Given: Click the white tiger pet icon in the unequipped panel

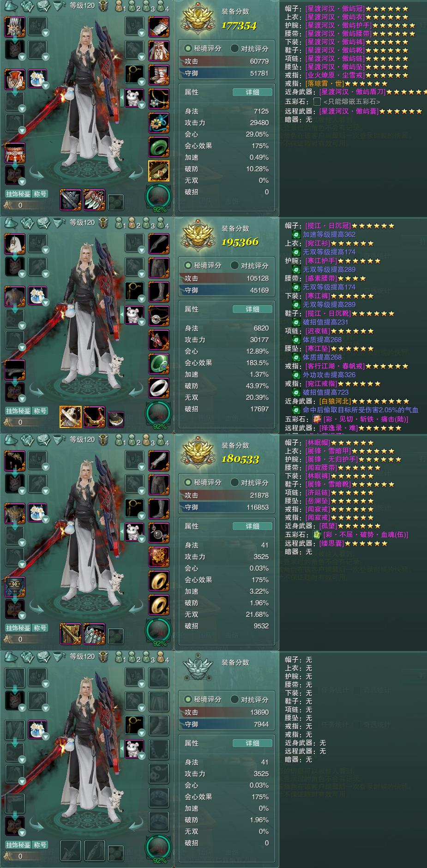Looking at the screenshot, I should click(134, 749).
